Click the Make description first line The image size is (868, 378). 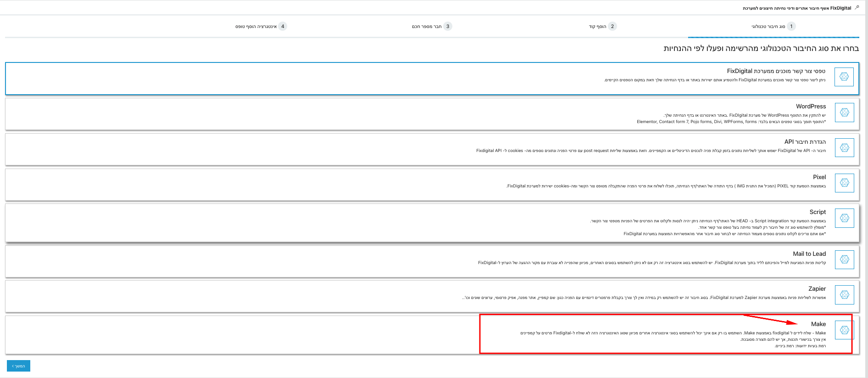point(673,333)
